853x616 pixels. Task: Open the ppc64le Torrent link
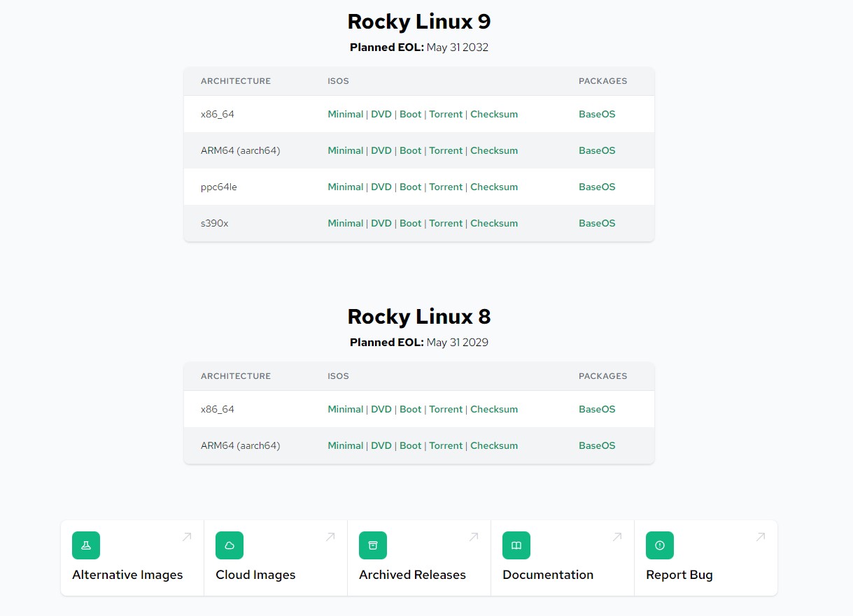446,187
